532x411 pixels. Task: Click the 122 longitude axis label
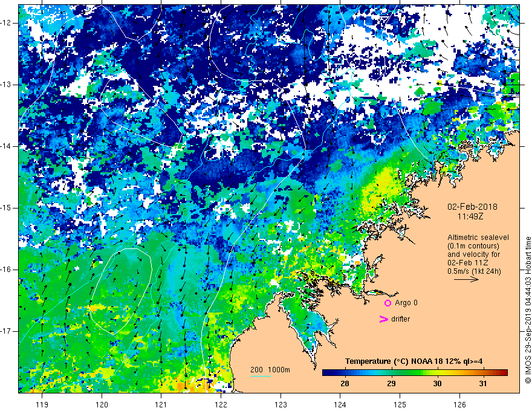click(x=221, y=404)
